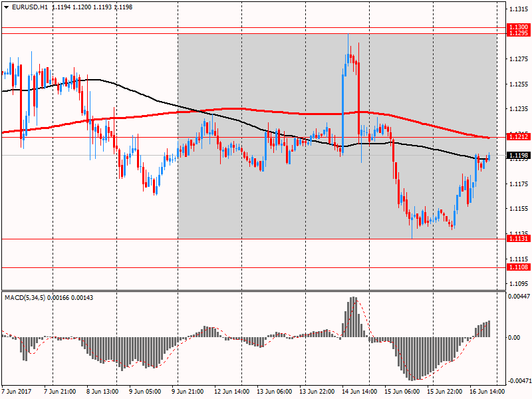
Task: Select the EURUSD,H1 chart title
Action: tap(30, 7)
